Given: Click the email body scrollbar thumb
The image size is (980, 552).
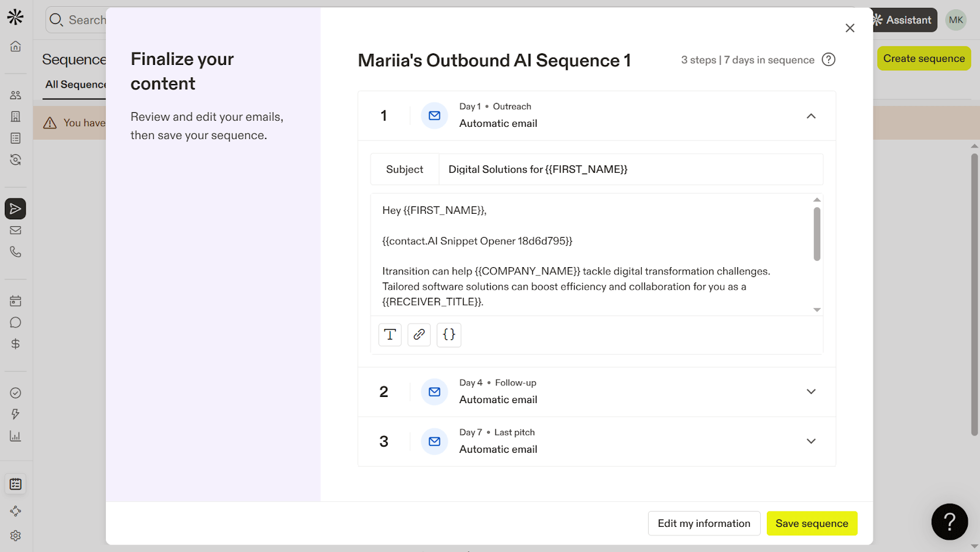Looking at the screenshot, I should pos(816,233).
